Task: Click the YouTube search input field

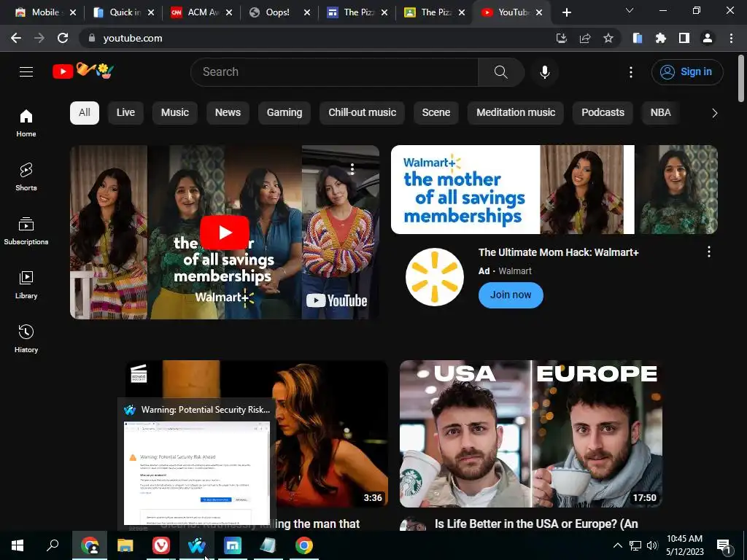Action: (x=334, y=72)
